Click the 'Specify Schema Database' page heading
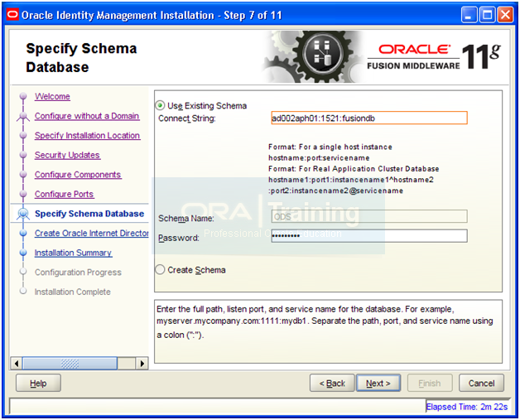The height and width of the screenshot is (420, 520). (x=81, y=58)
